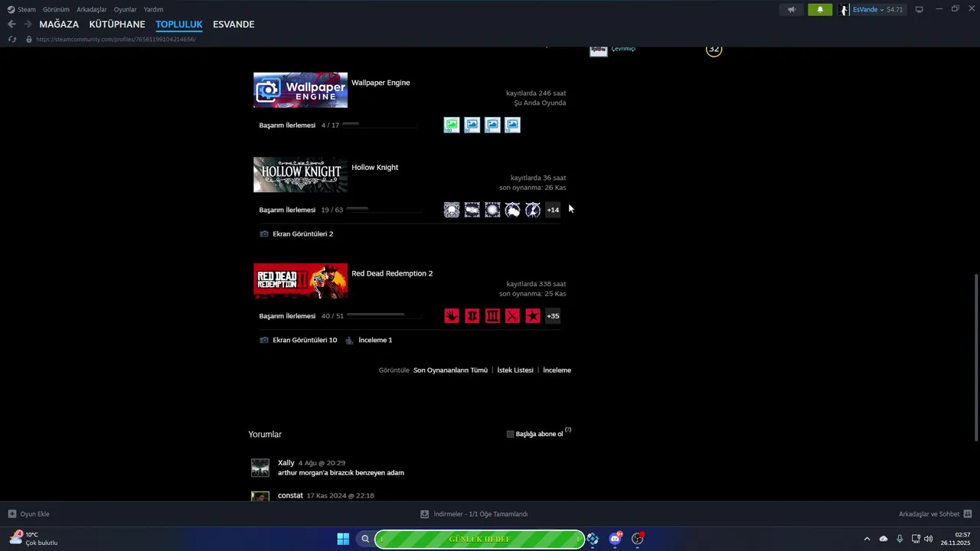
Task: Open the Windows Start button
Action: pyautogui.click(x=343, y=539)
